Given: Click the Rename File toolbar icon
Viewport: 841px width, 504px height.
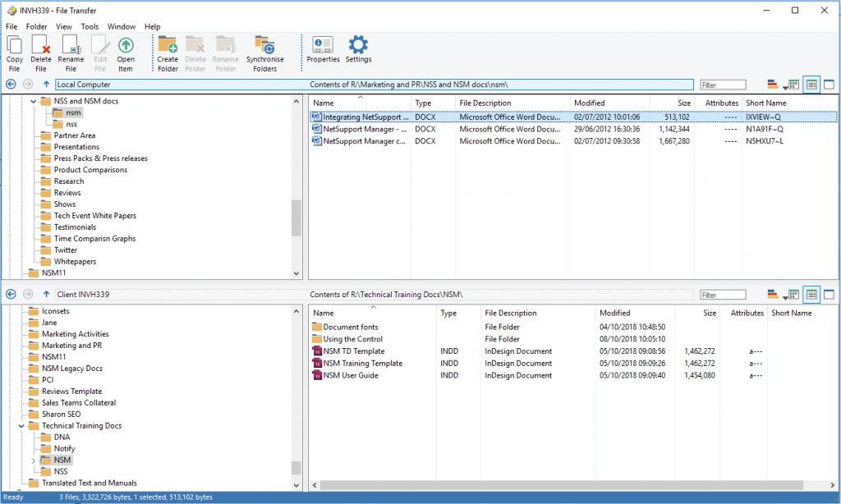Looking at the screenshot, I should pyautogui.click(x=71, y=53).
